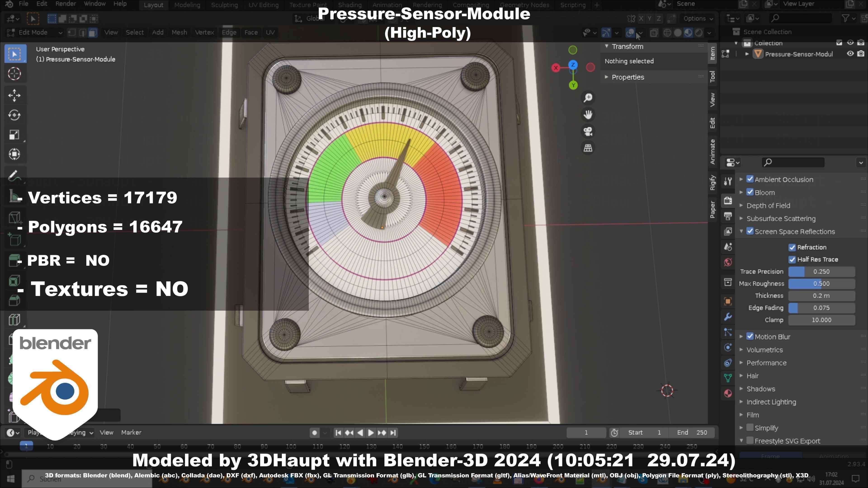Image resolution: width=868 pixels, height=488 pixels.
Task: Click the pan view hand icon
Action: tap(588, 115)
